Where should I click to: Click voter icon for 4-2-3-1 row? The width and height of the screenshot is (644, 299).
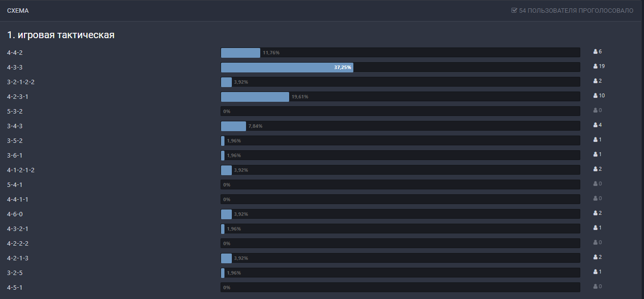tap(595, 95)
